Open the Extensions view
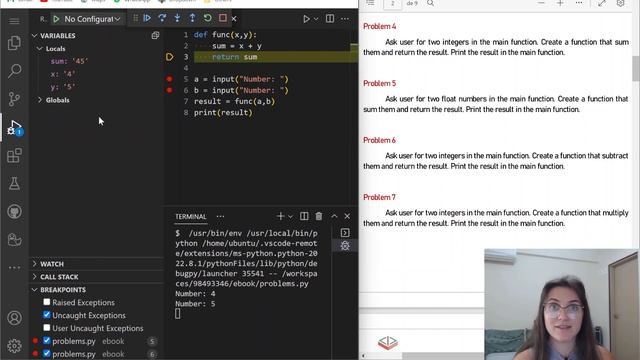 click(x=14, y=156)
